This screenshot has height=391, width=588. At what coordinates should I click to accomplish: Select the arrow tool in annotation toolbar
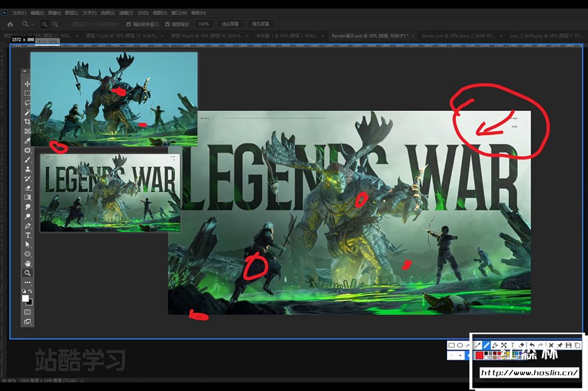pyautogui.click(x=478, y=345)
